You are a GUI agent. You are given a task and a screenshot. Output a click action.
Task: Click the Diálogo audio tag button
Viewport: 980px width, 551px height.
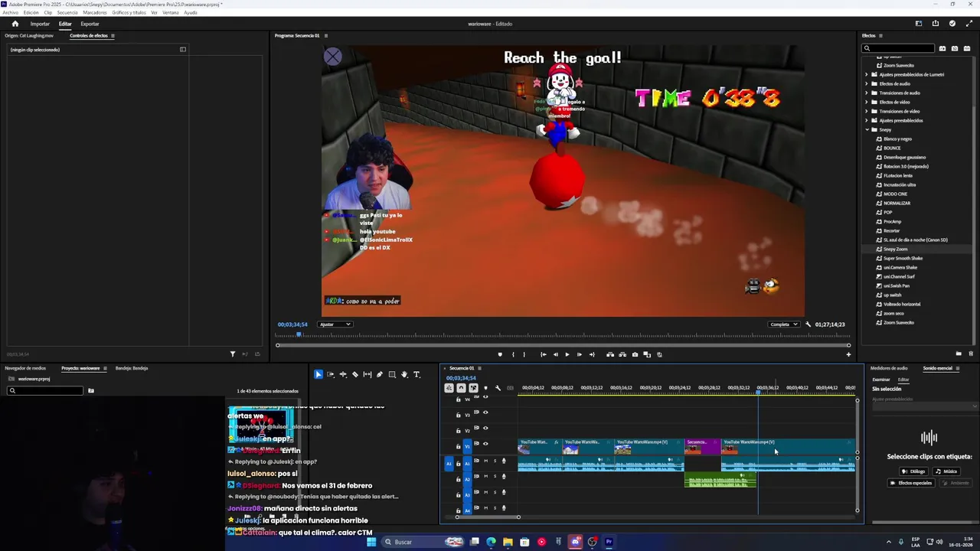tap(914, 471)
